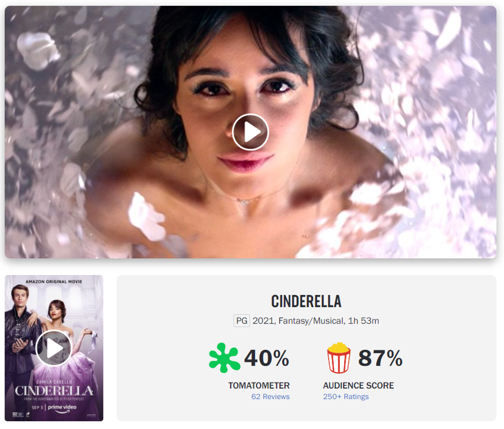Click the 2021, Fantasy/Musical, 1h 53m info

click(x=316, y=320)
